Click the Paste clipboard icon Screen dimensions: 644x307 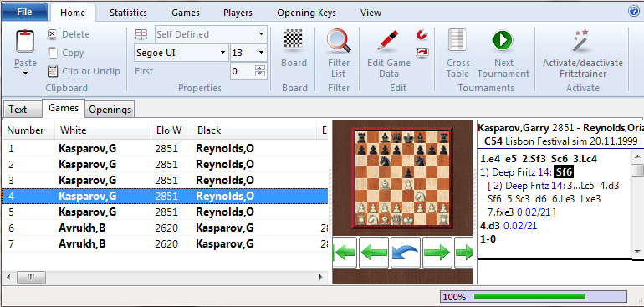pos(25,42)
